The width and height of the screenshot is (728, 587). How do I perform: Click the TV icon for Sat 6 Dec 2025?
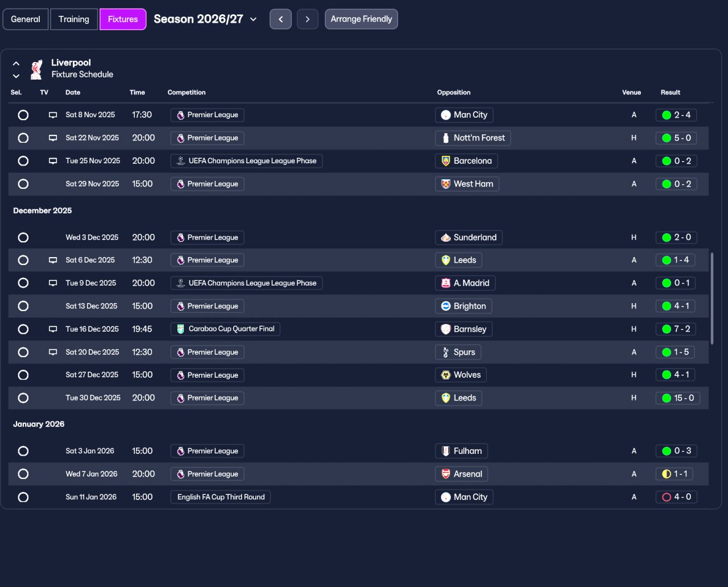click(x=53, y=260)
